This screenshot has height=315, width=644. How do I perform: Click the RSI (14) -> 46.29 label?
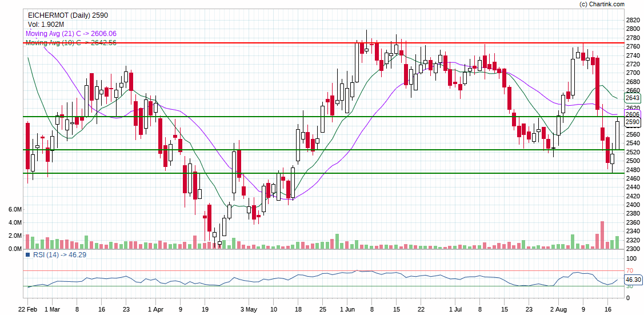[x=59, y=254]
